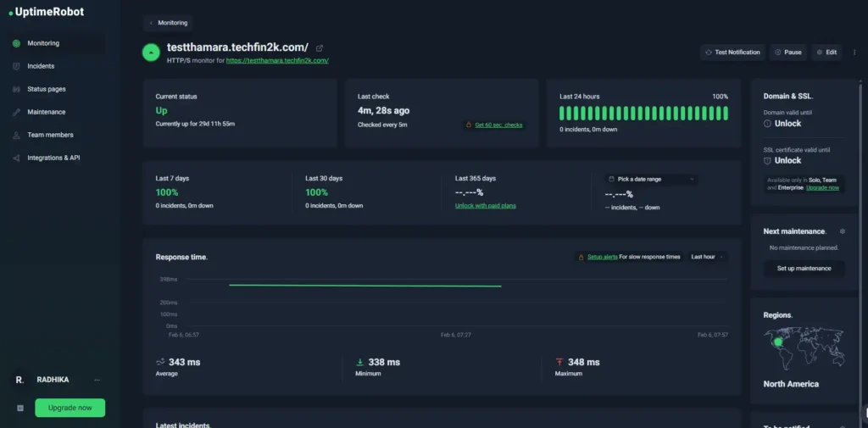This screenshot has width=868, height=428.
Task: Click the Upgrade now link in Domain & SSL
Action: tap(822, 188)
